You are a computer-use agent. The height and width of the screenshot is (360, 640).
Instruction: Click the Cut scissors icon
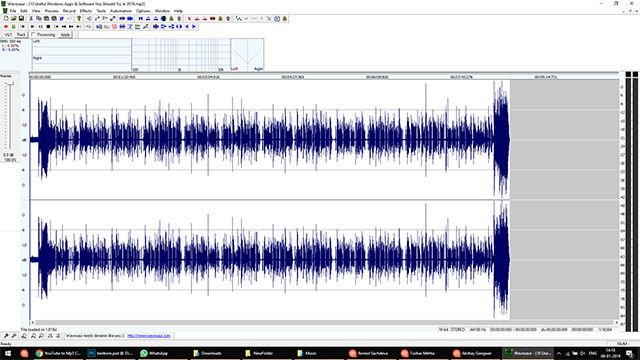31,18
